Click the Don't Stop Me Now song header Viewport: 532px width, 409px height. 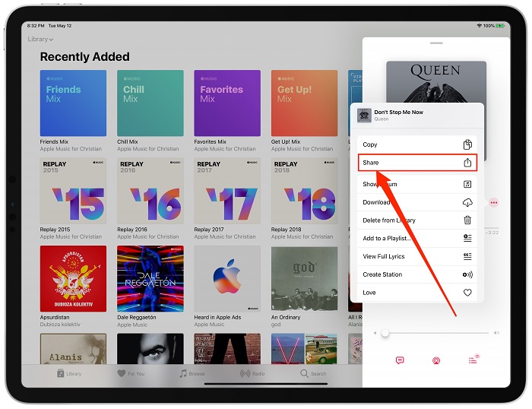coord(417,116)
